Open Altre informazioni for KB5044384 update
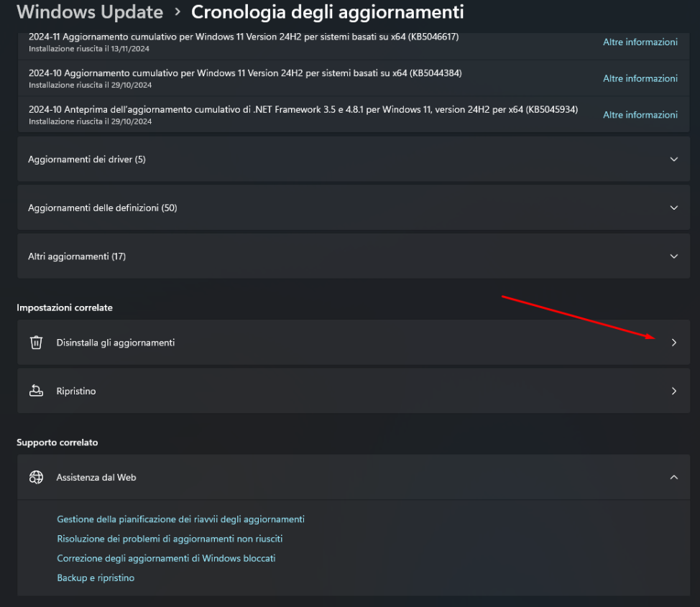Screen dimensions: 700x607 640,78
